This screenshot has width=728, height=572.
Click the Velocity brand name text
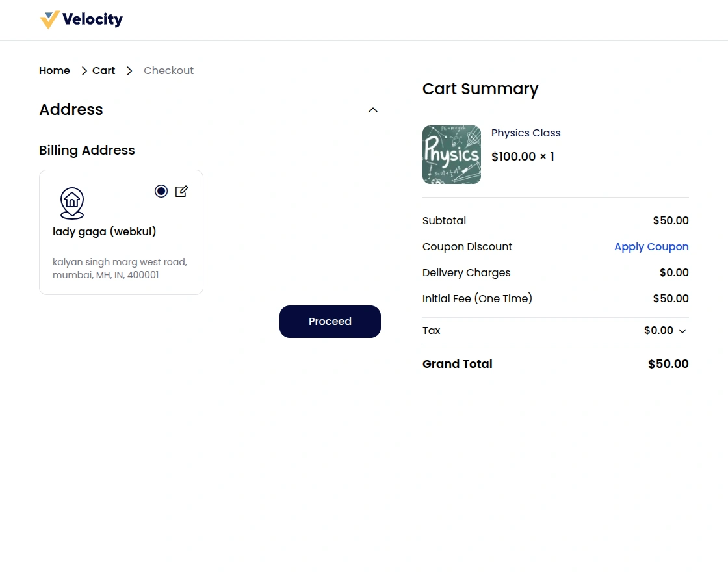pos(92,20)
